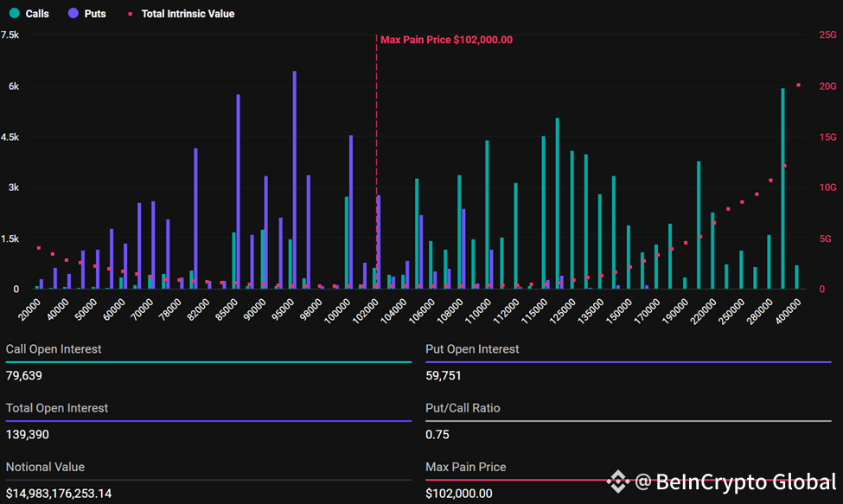Screen dimensions: 843x504
Task: Select the 70000 x-axis label
Action: coord(143,310)
